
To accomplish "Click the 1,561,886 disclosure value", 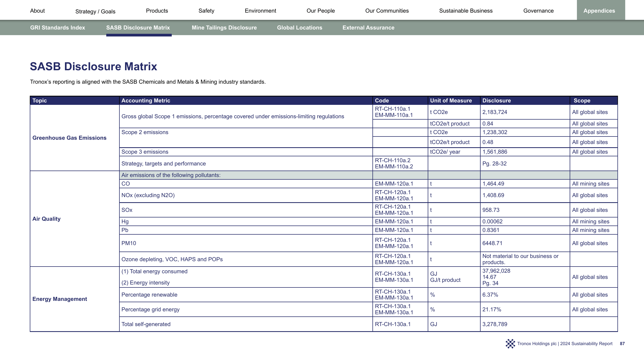I will click(495, 152).
